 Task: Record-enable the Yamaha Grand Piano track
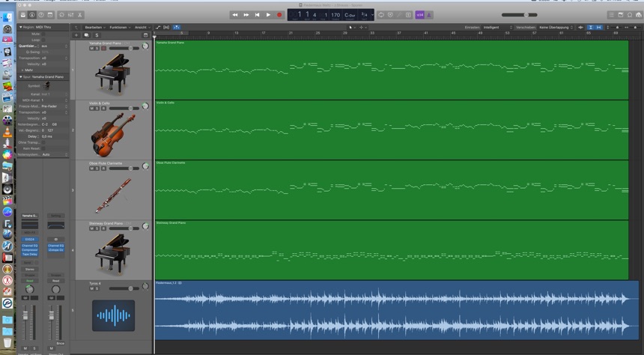click(103, 48)
